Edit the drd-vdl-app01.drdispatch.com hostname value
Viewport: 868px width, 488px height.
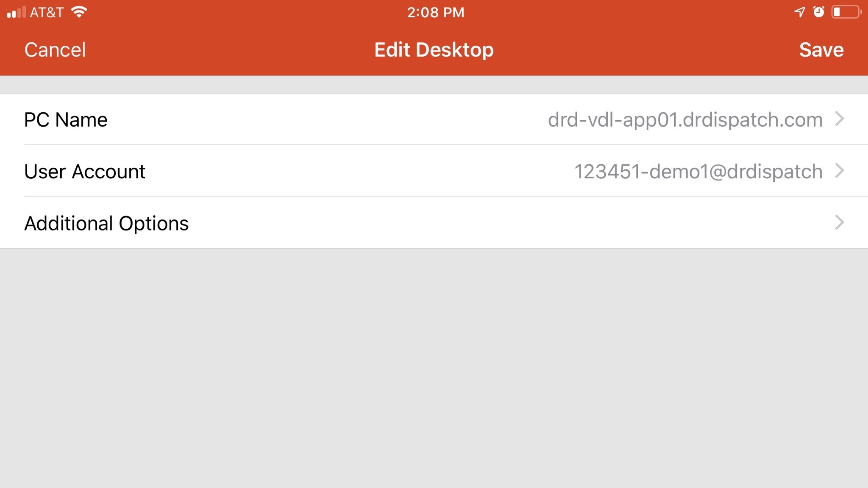click(x=685, y=120)
